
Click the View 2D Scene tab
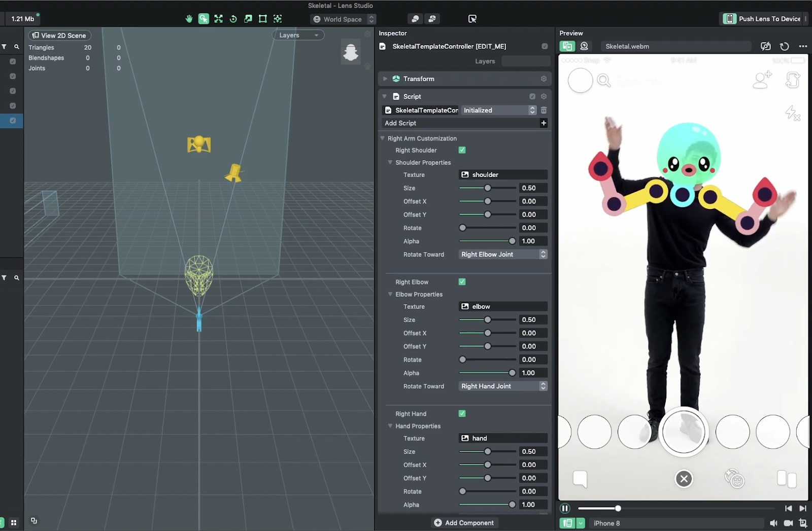point(59,36)
